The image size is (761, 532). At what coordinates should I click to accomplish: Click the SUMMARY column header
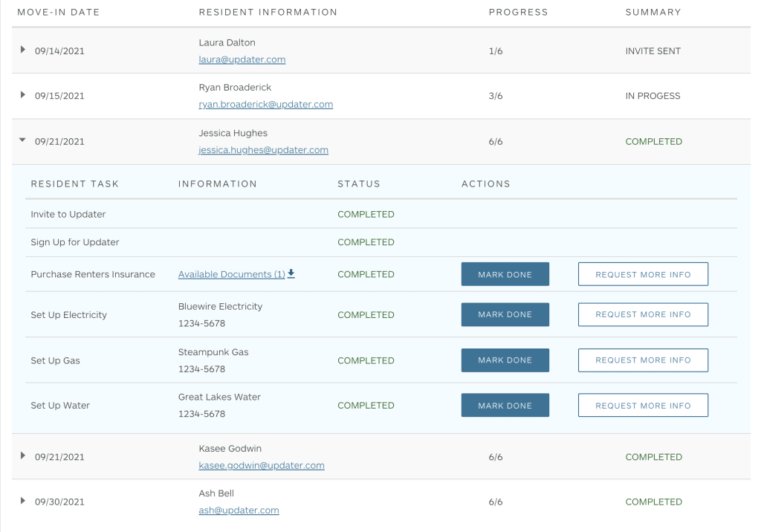click(653, 12)
